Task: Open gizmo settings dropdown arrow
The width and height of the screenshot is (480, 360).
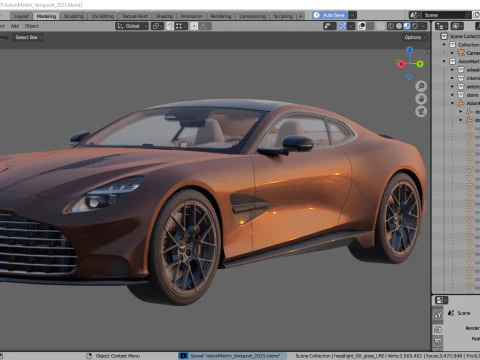Action: pyautogui.click(x=351, y=26)
